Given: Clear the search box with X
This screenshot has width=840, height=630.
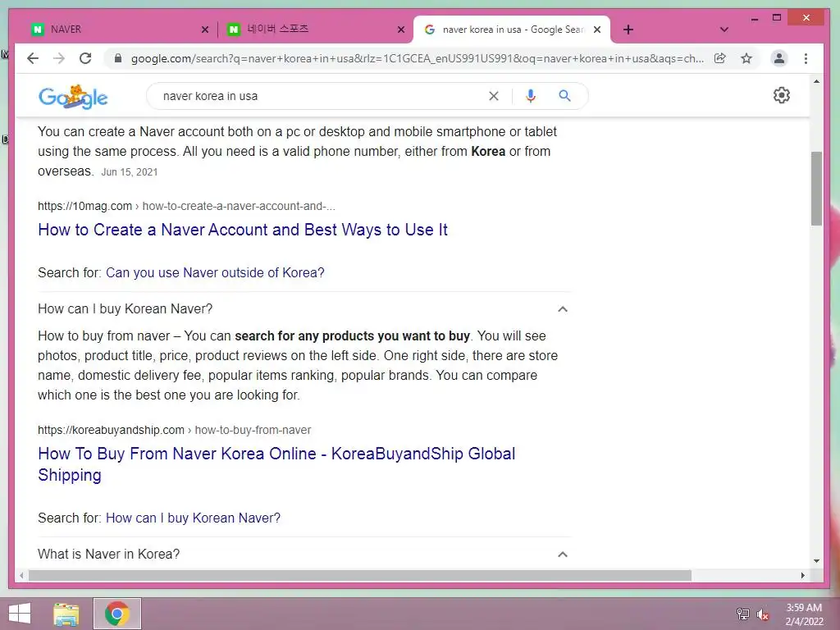Looking at the screenshot, I should click(493, 96).
